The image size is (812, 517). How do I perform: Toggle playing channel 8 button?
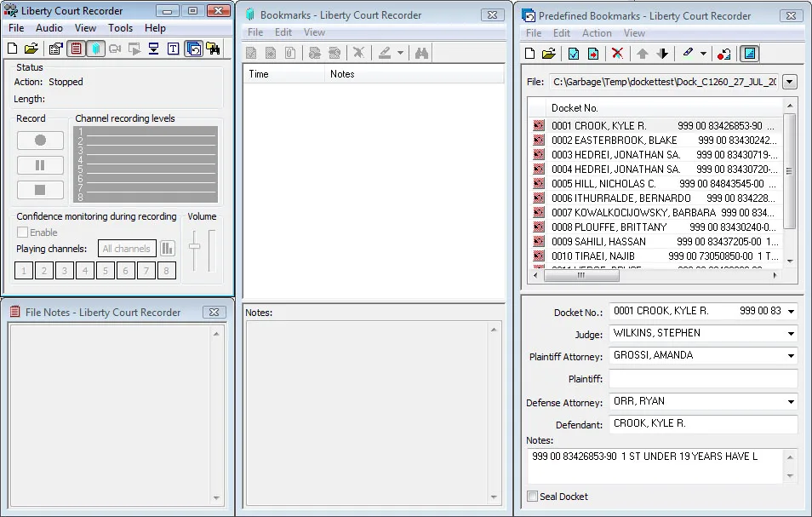click(166, 270)
